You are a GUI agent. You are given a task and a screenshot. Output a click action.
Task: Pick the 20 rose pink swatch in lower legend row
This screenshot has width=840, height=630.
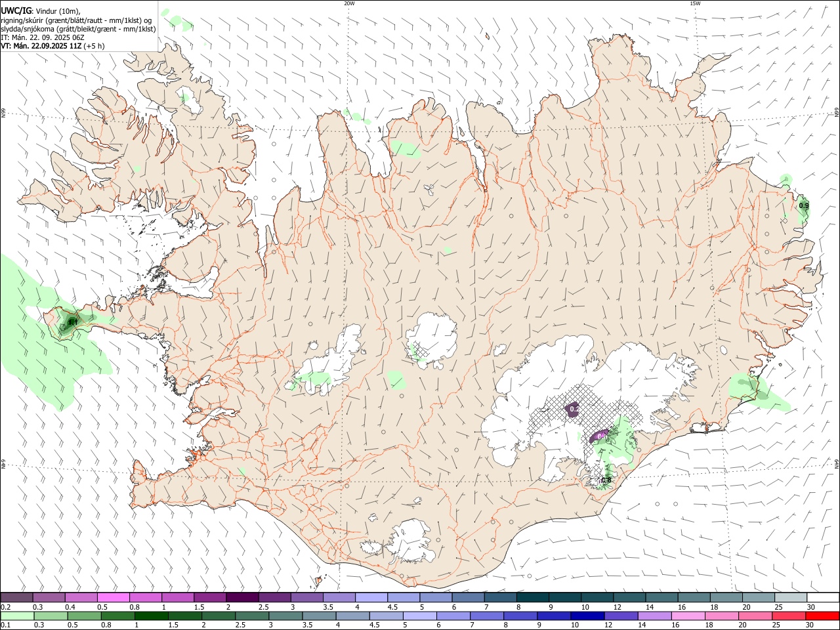pos(755,616)
